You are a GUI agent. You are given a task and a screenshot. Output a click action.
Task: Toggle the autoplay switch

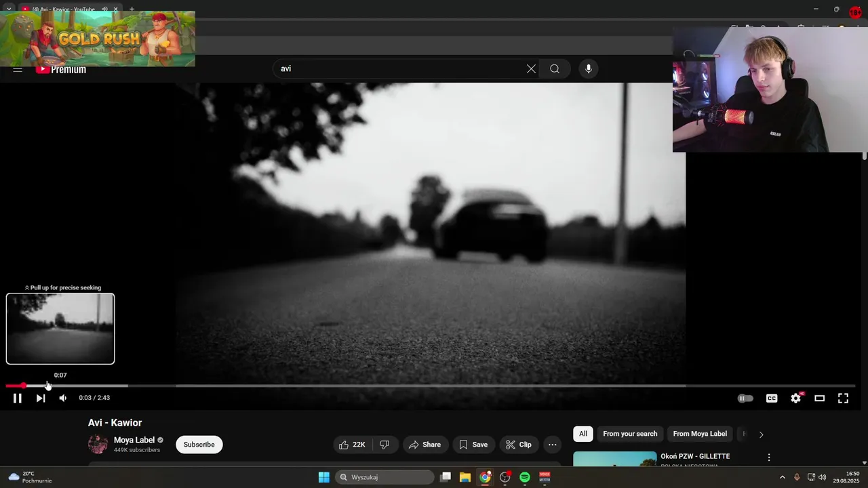pos(745,399)
